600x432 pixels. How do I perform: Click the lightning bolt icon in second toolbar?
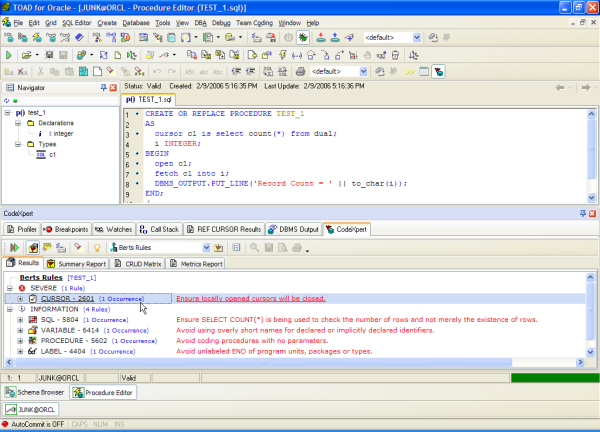click(282, 55)
